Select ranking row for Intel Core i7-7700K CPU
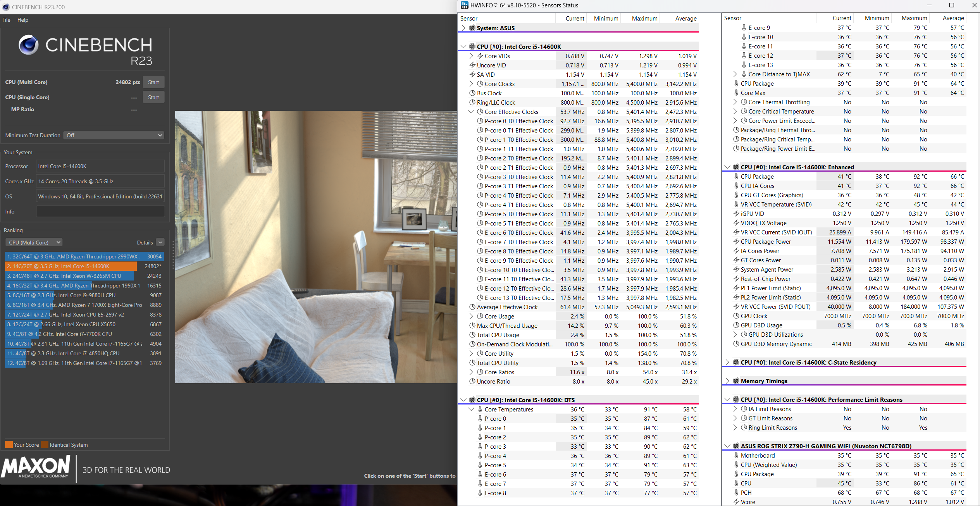Screen dimensions: 980x506 (x=84, y=334)
